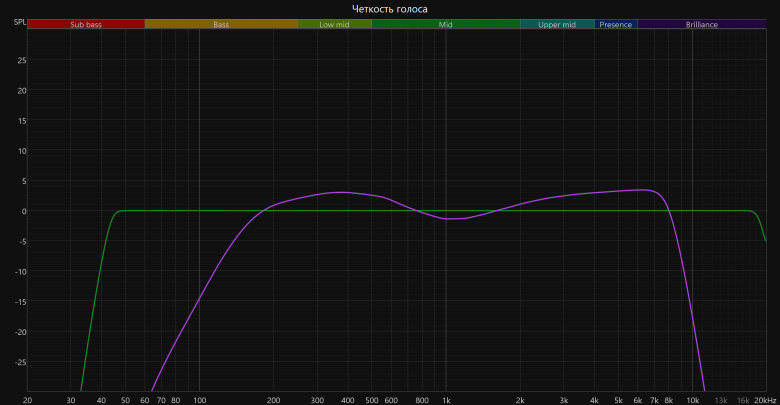Click the 200 Hz frequency label
The height and width of the screenshot is (405, 780).
click(273, 400)
